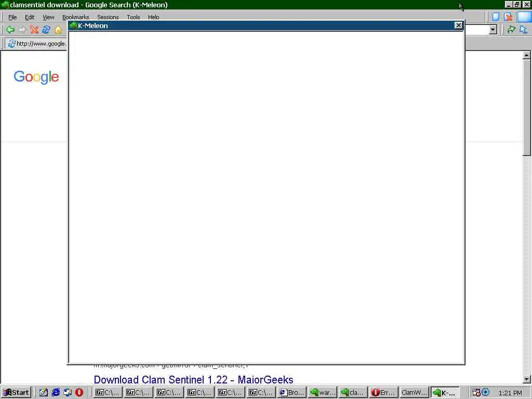532x399 pixels.
Task: Click the active K-... taskbar button
Action: click(x=445, y=393)
